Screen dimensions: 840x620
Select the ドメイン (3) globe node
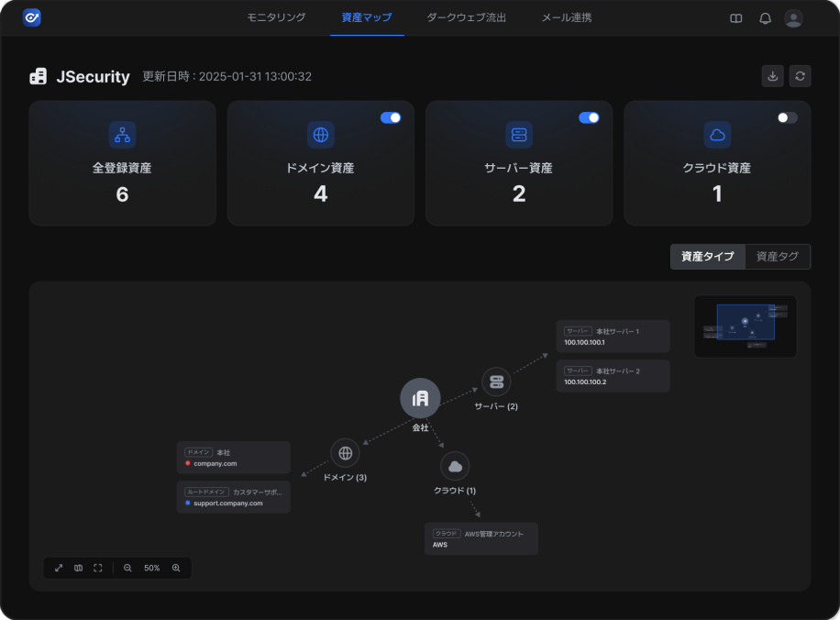click(x=345, y=453)
